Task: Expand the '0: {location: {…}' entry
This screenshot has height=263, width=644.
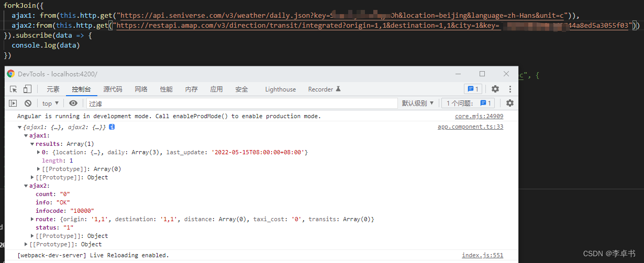Action: (x=39, y=152)
